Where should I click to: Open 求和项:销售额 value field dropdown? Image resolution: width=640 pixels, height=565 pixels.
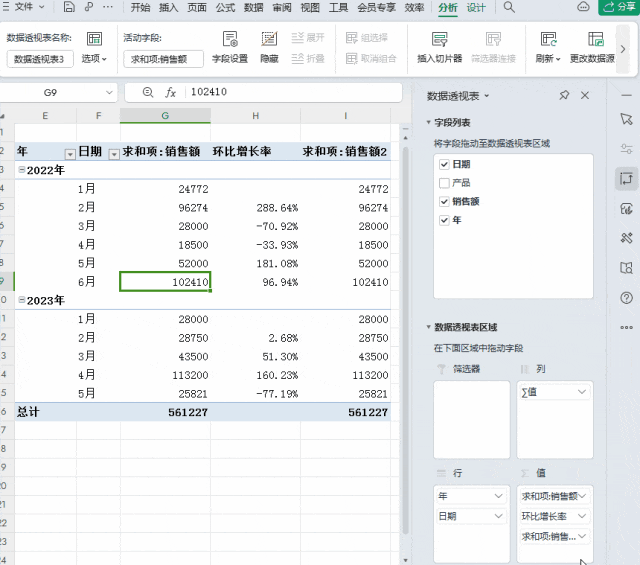click(x=582, y=496)
